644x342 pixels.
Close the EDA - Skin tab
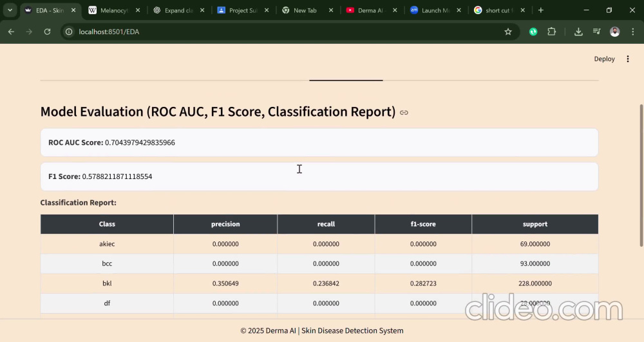[73, 10]
